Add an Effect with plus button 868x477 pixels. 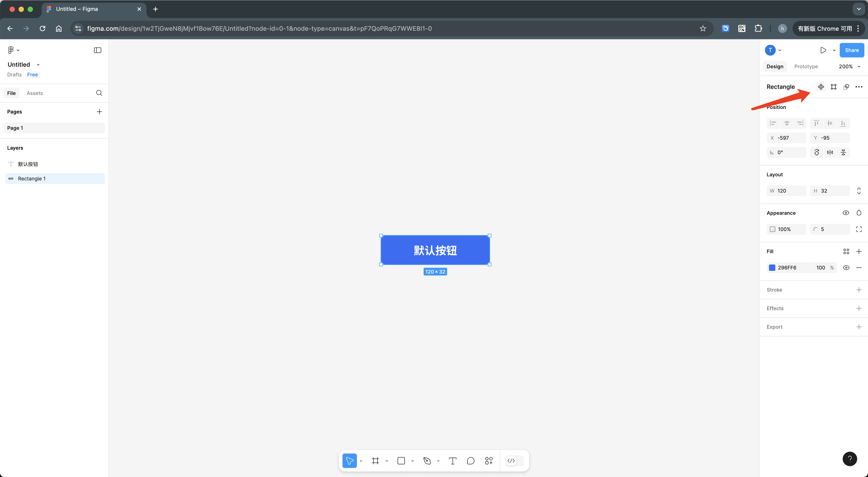click(859, 308)
